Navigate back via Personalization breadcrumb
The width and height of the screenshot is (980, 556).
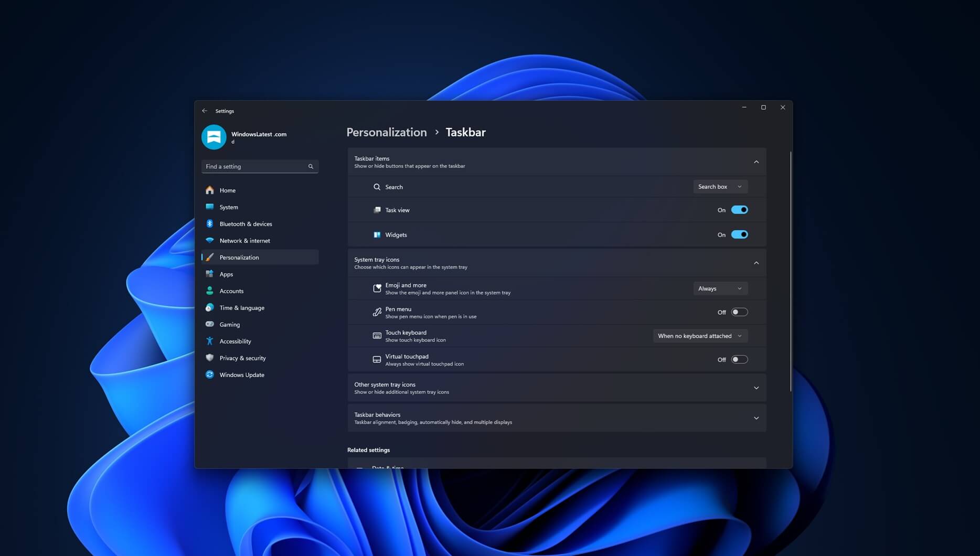pos(387,132)
